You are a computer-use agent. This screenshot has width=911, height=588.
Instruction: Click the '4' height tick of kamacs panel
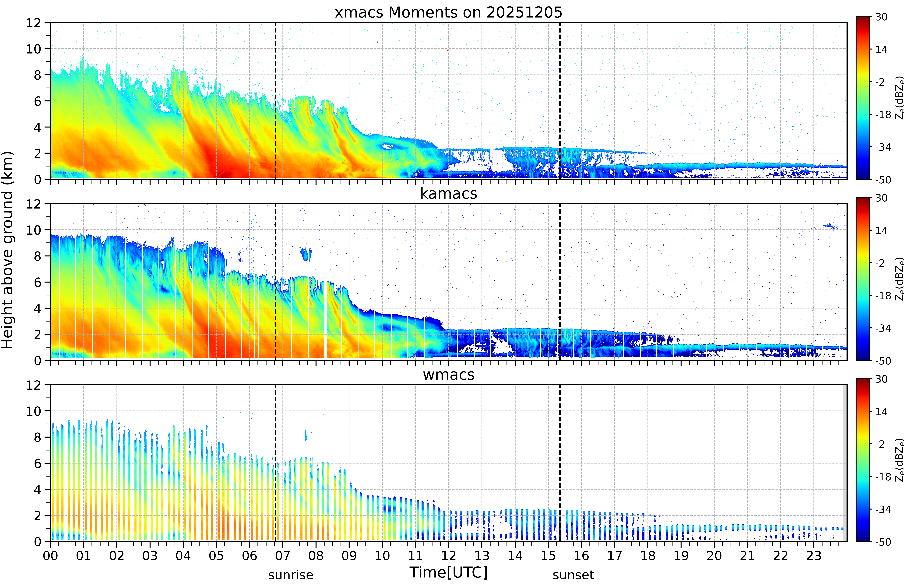pyautogui.click(x=37, y=308)
